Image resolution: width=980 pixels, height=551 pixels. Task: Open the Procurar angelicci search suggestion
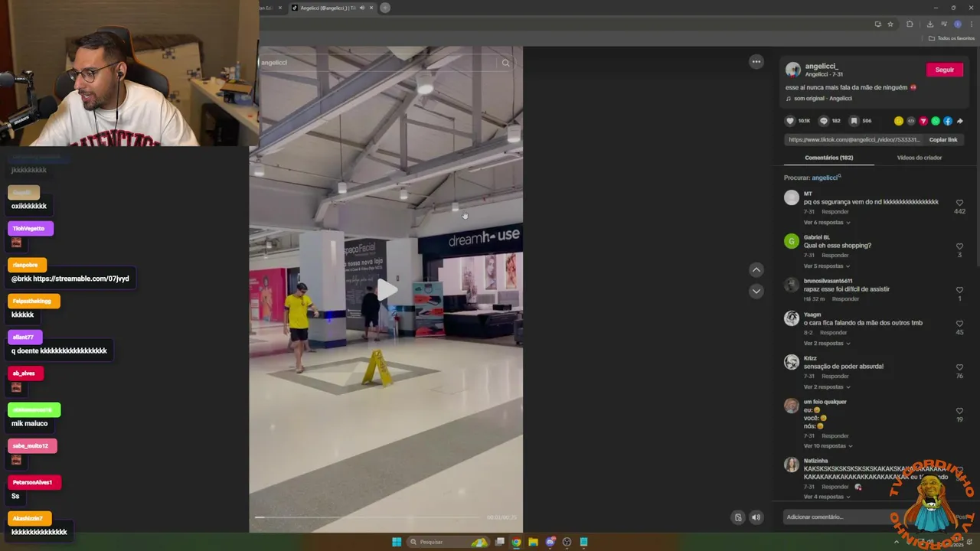825,178
